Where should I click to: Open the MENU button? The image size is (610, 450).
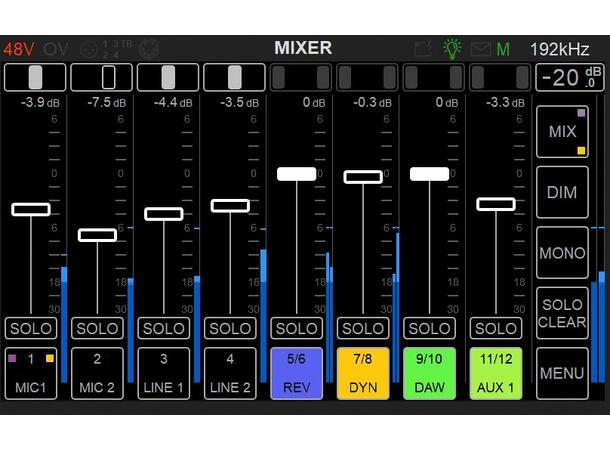point(562,373)
